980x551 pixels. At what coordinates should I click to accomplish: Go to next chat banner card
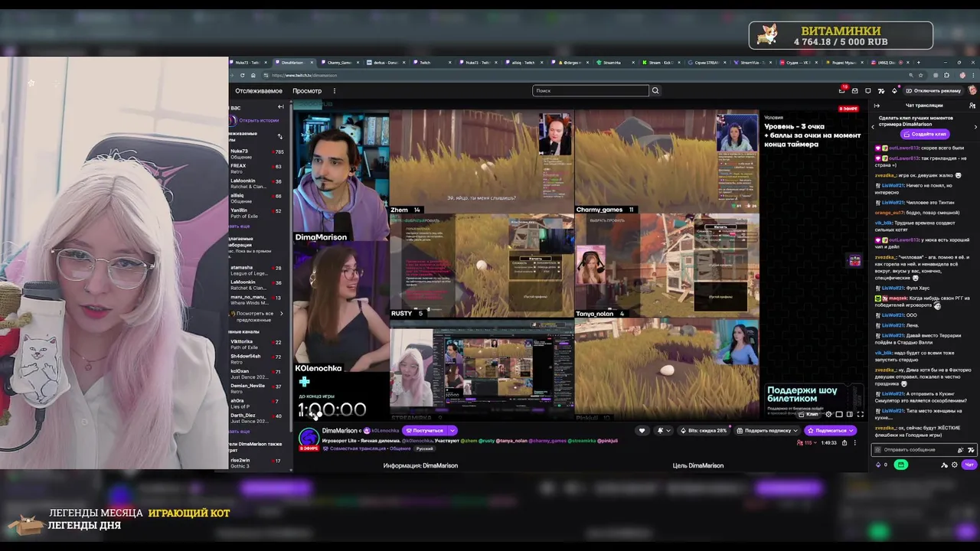(x=975, y=126)
